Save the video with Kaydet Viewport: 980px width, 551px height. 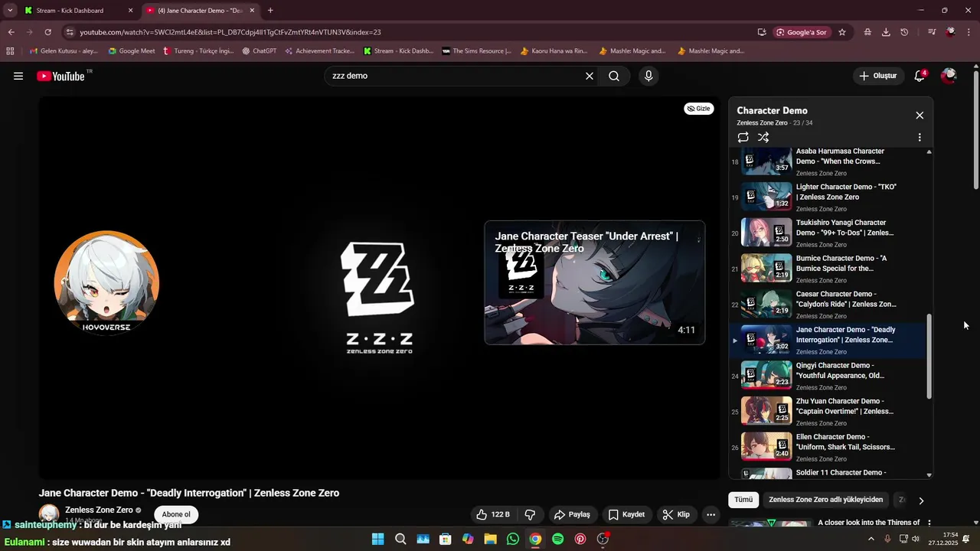(x=626, y=514)
